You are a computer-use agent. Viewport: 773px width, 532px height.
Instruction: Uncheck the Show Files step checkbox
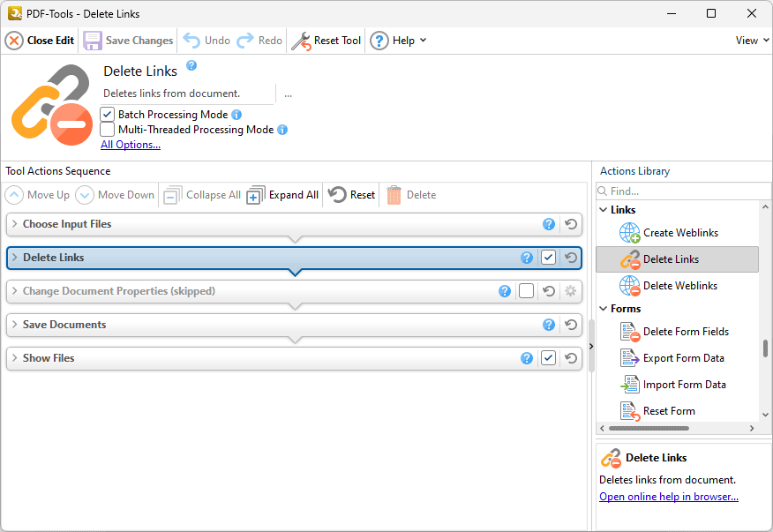pos(548,358)
